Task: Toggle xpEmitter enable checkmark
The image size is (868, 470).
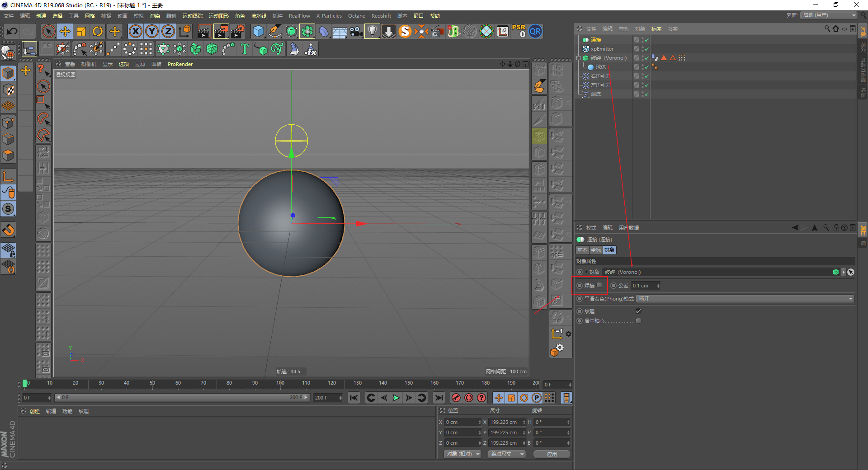Action: tap(646, 49)
